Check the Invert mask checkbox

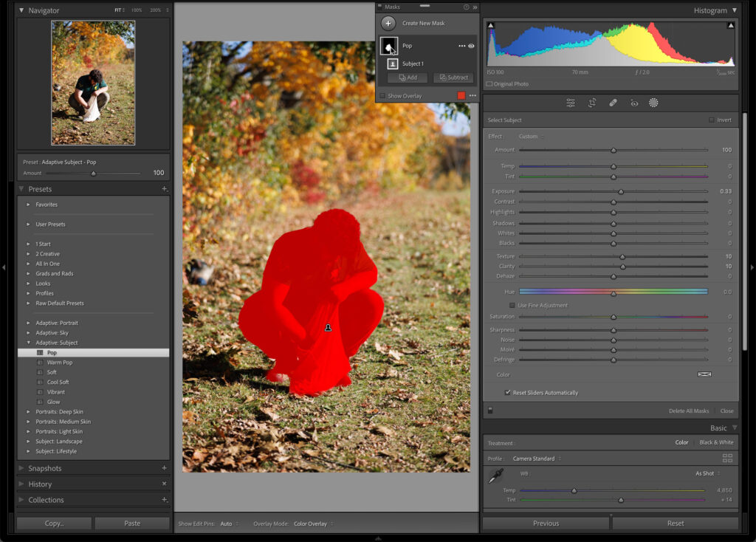[x=711, y=120]
